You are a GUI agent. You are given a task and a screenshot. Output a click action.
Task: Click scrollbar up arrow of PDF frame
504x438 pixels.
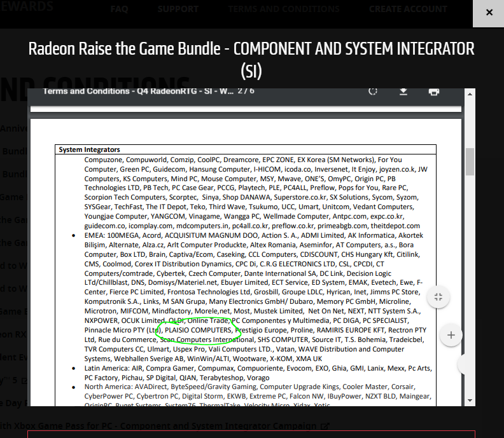[x=470, y=93]
